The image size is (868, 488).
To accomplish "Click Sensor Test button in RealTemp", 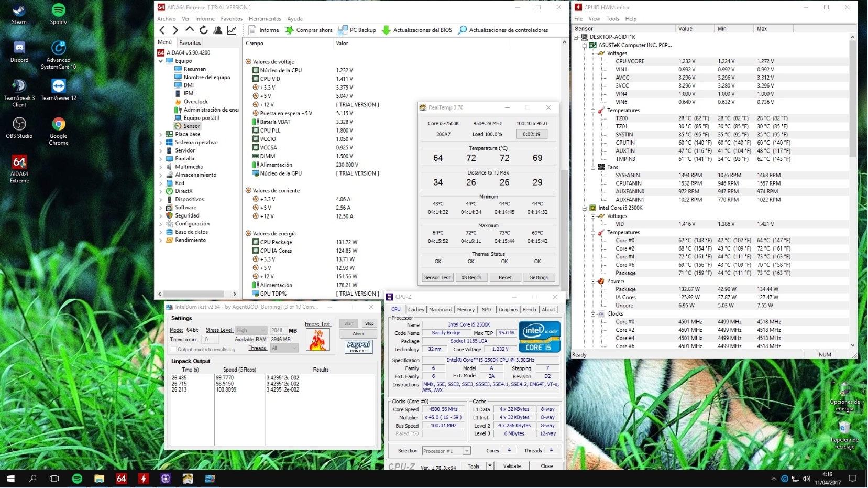I will (x=437, y=277).
